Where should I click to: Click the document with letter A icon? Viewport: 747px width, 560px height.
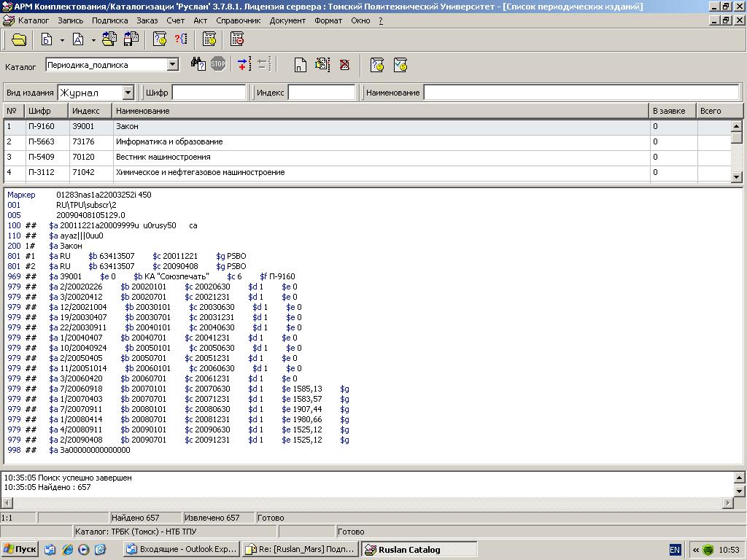coord(77,39)
